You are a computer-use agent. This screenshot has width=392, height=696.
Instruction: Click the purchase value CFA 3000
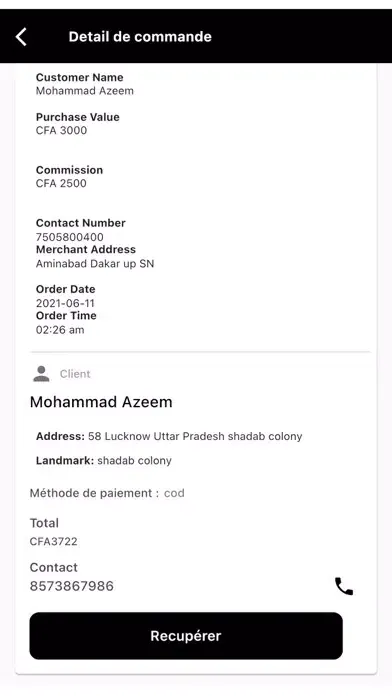click(x=61, y=130)
